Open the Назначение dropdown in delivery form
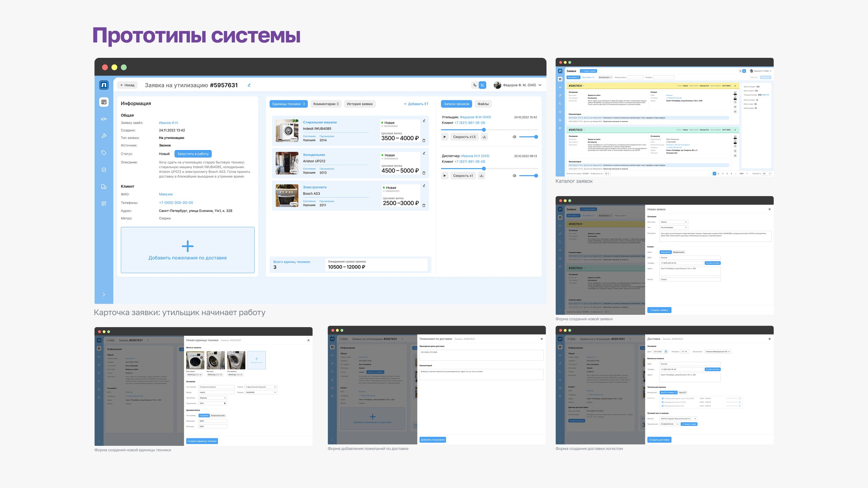 point(718,352)
